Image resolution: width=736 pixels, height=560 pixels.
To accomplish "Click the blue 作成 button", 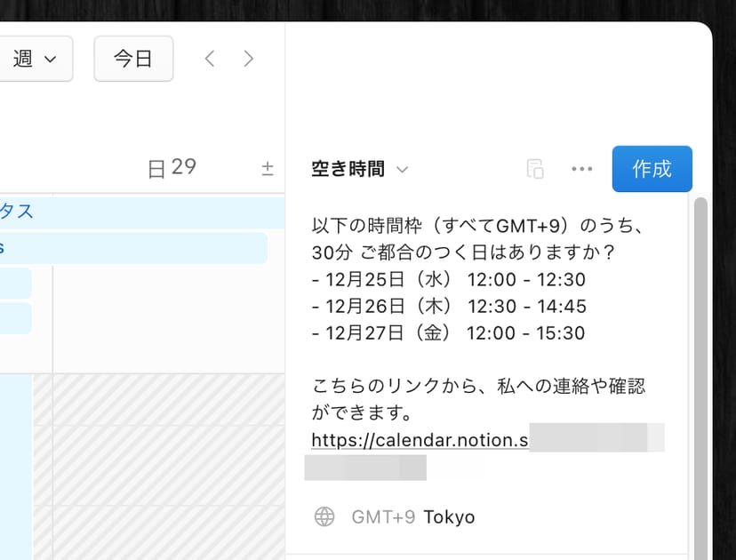I will 652,169.
